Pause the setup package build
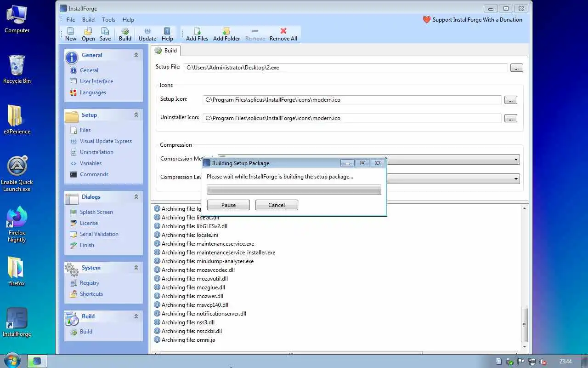 click(228, 205)
